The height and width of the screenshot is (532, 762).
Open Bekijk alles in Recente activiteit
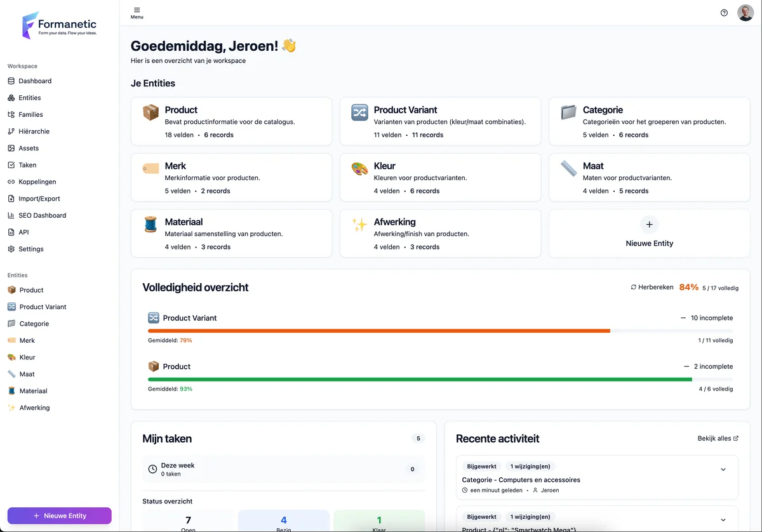click(x=718, y=438)
